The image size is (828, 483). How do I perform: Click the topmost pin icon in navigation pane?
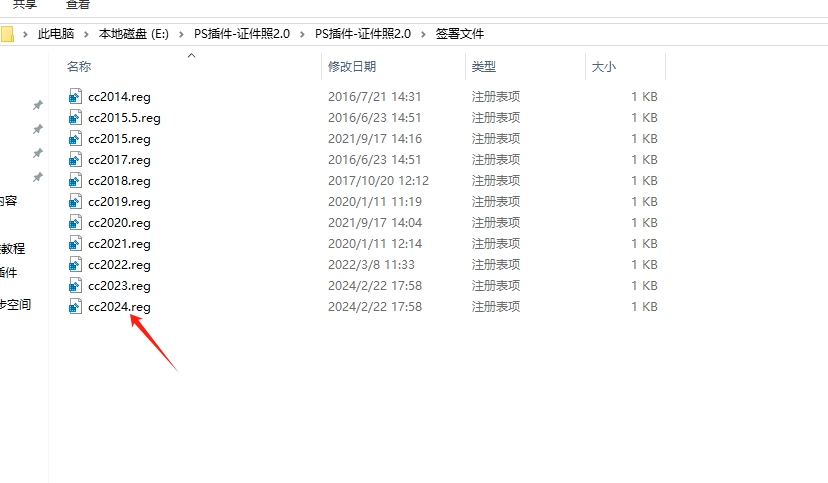click(x=38, y=105)
